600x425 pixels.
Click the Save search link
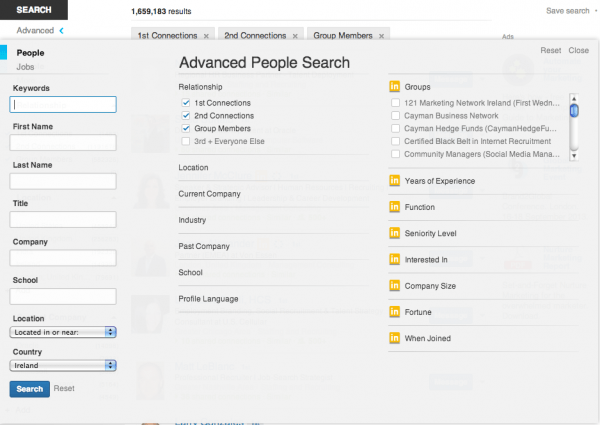coord(567,11)
